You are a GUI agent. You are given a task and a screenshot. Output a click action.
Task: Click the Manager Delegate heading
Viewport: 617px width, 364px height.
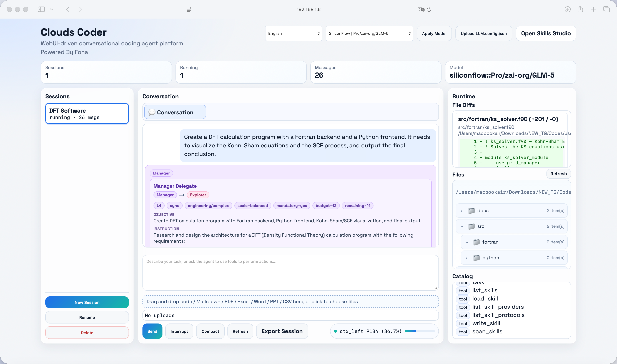[x=175, y=186]
